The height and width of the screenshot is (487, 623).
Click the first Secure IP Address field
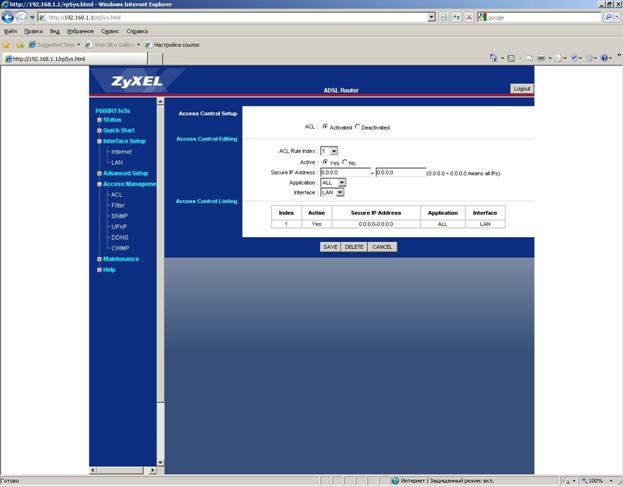coord(345,172)
